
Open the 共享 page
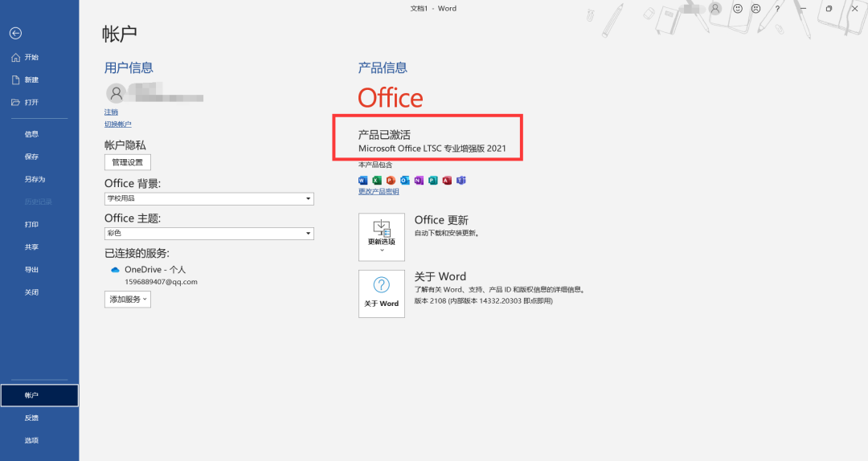click(31, 247)
